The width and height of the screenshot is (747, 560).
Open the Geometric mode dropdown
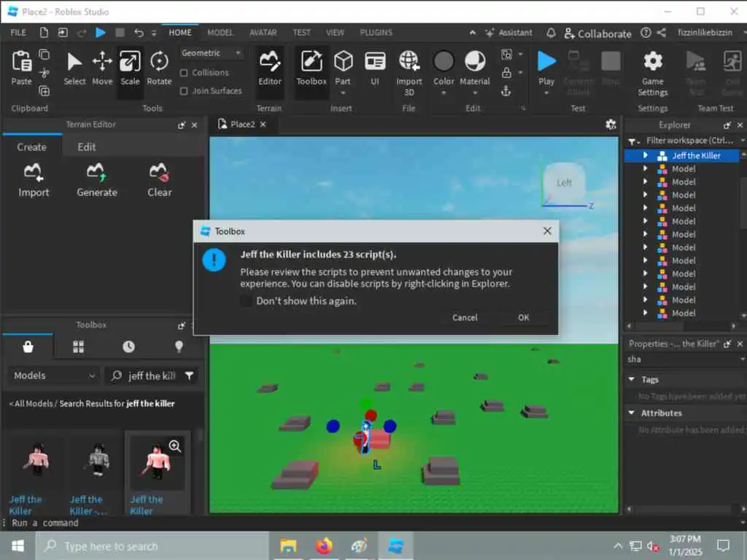click(x=211, y=52)
